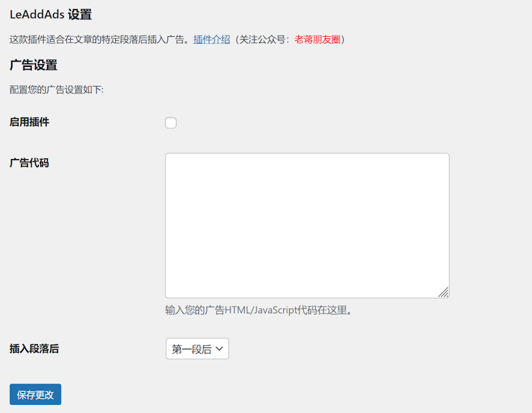Click inside the 广告代码 text area
Viewport: 532px width, 413px height.
(307, 225)
